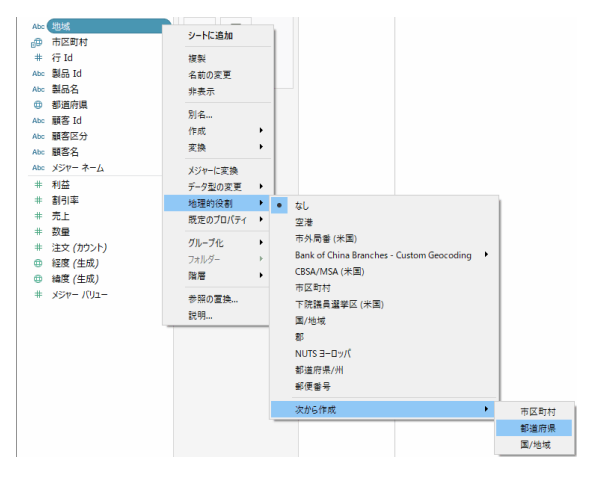Select the 地域 field pill
602x478 pixels.
109,26
